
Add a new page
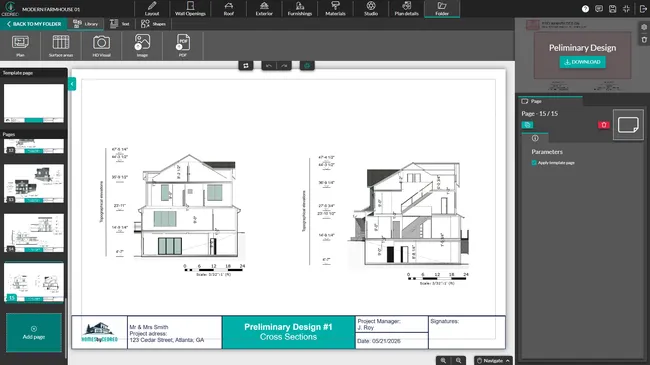click(34, 332)
